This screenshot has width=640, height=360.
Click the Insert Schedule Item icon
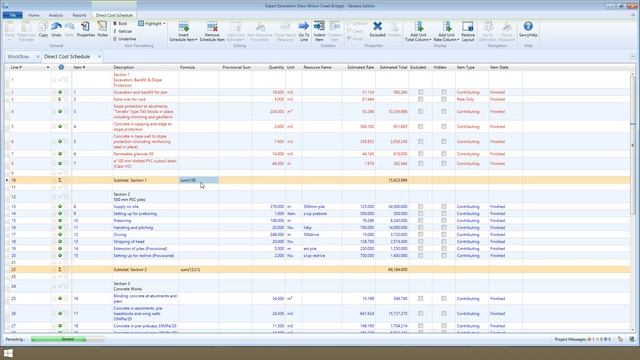pyautogui.click(x=183, y=27)
